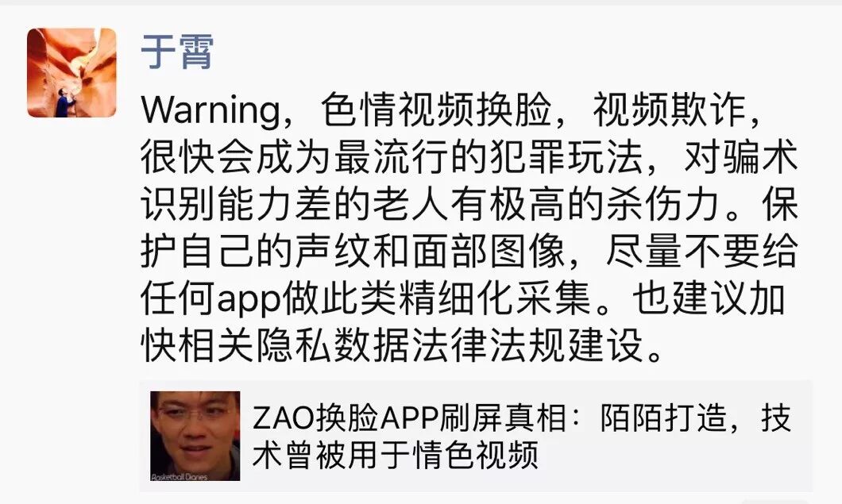Tap final post line 快相关隐私数据法律法规建设

coord(401,344)
